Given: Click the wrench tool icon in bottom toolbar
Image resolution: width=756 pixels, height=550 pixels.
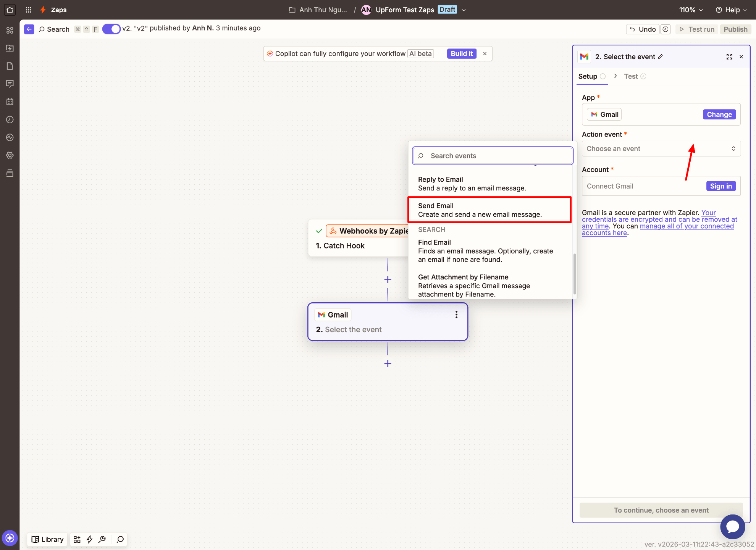Looking at the screenshot, I should tap(102, 539).
